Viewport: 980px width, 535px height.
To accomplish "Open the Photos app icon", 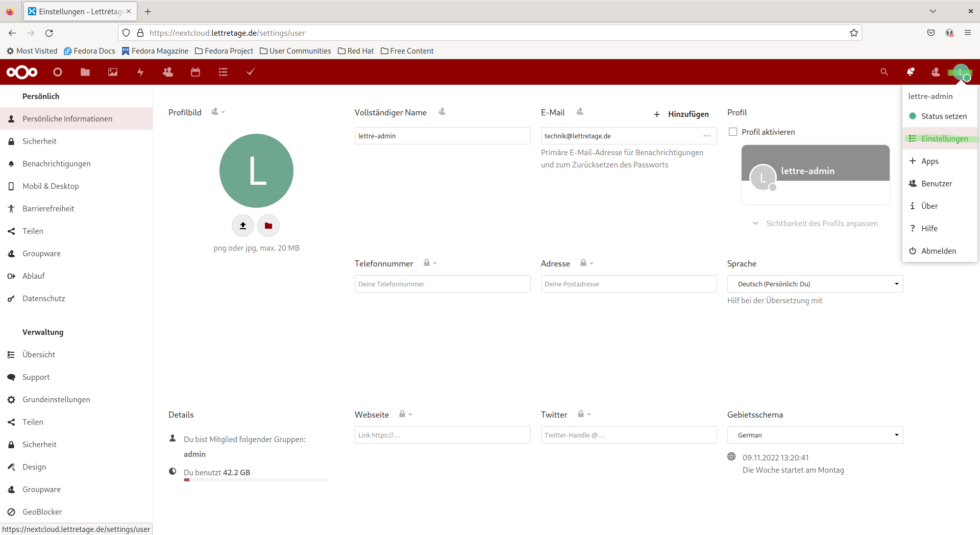I will pyautogui.click(x=112, y=72).
